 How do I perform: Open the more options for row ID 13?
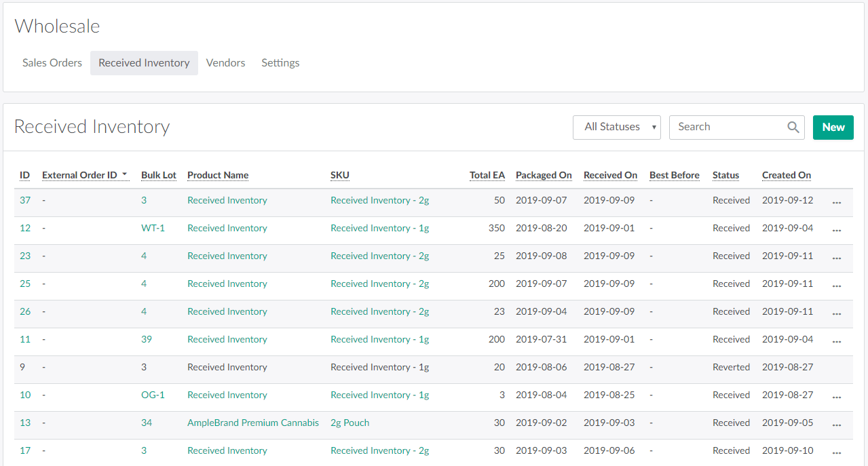click(x=836, y=424)
